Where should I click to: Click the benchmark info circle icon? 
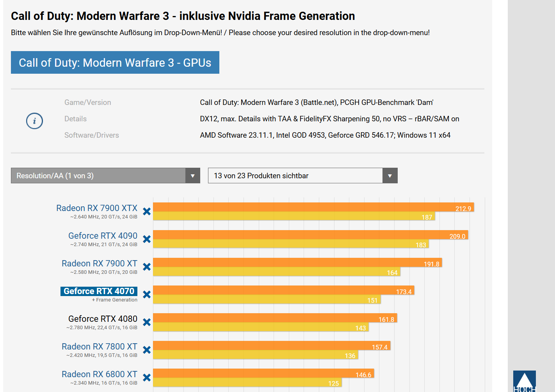pyautogui.click(x=34, y=121)
